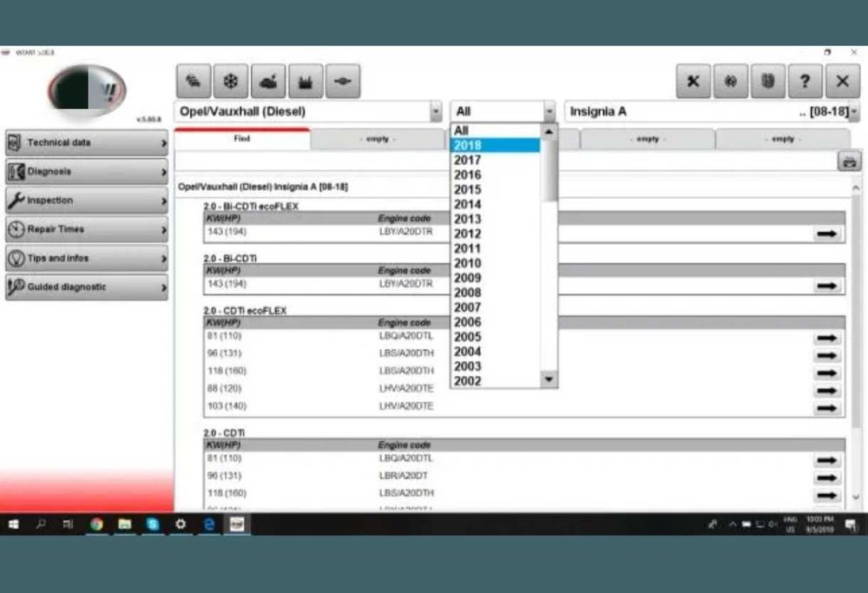Open arrow for CDTi ecoFLEX 96 (131) row
This screenshot has height=593, width=868.
click(826, 355)
